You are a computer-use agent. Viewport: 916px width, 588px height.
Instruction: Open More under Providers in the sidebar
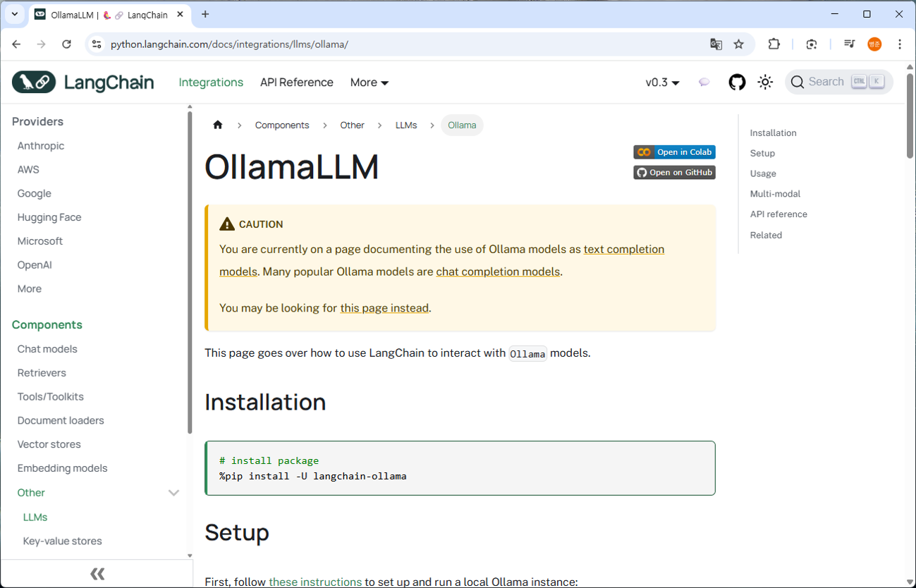pyautogui.click(x=30, y=289)
